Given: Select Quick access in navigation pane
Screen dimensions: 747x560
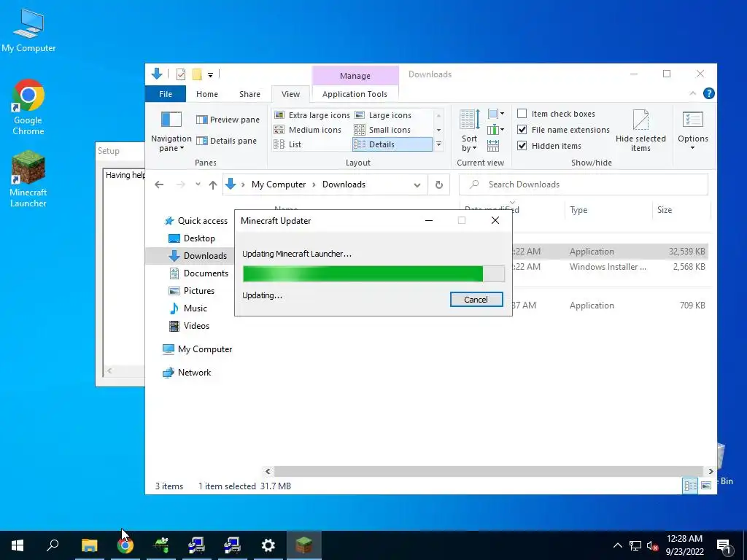Looking at the screenshot, I should tap(196, 221).
